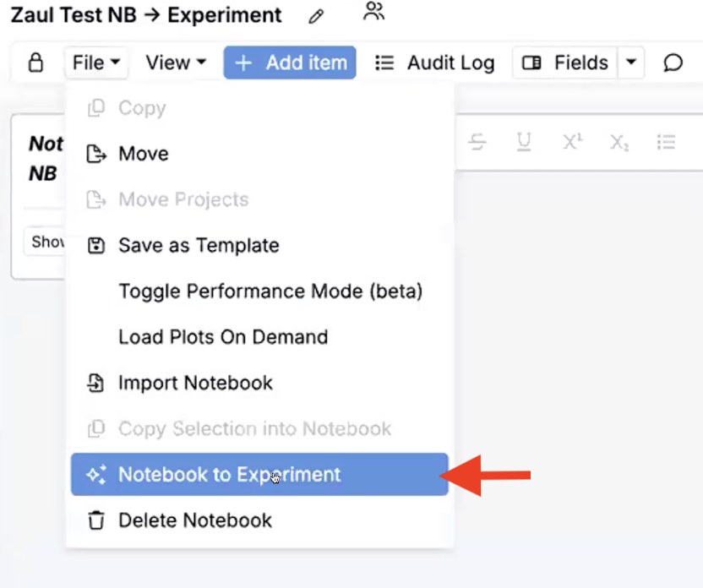Open the Audit Log
Screen dimensions: 703x588
pyautogui.click(x=435, y=63)
